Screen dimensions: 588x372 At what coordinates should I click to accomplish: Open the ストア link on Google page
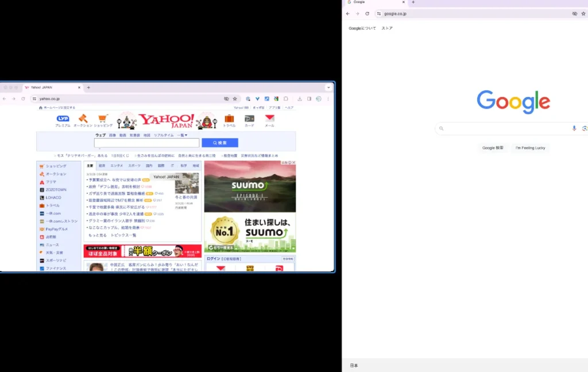[387, 28]
